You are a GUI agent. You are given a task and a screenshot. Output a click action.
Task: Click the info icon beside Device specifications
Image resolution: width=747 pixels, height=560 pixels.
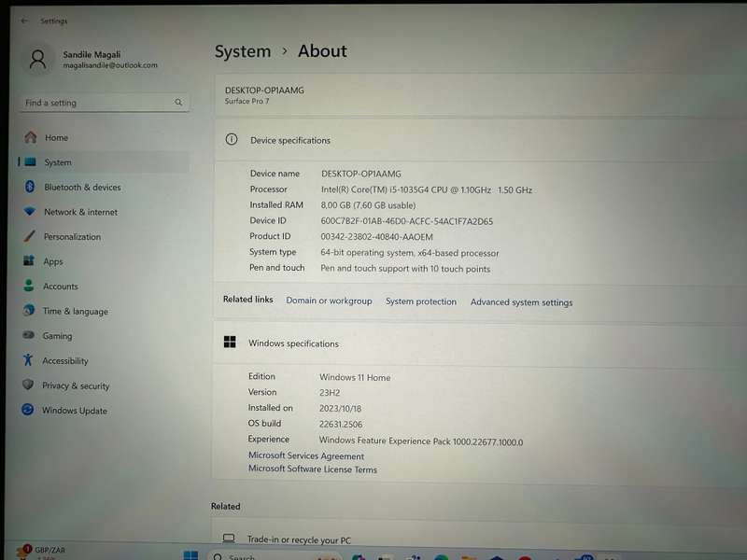231,139
